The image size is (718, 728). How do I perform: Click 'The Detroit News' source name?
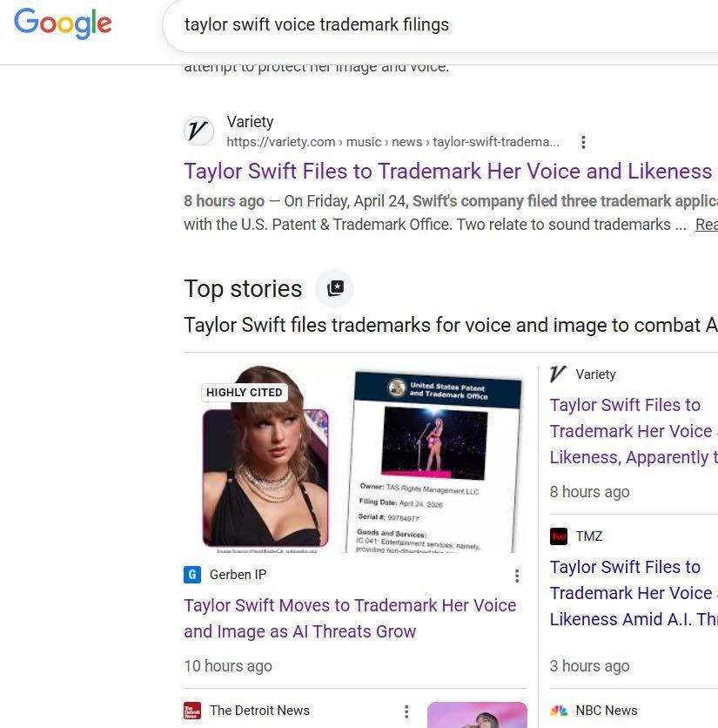point(259,711)
